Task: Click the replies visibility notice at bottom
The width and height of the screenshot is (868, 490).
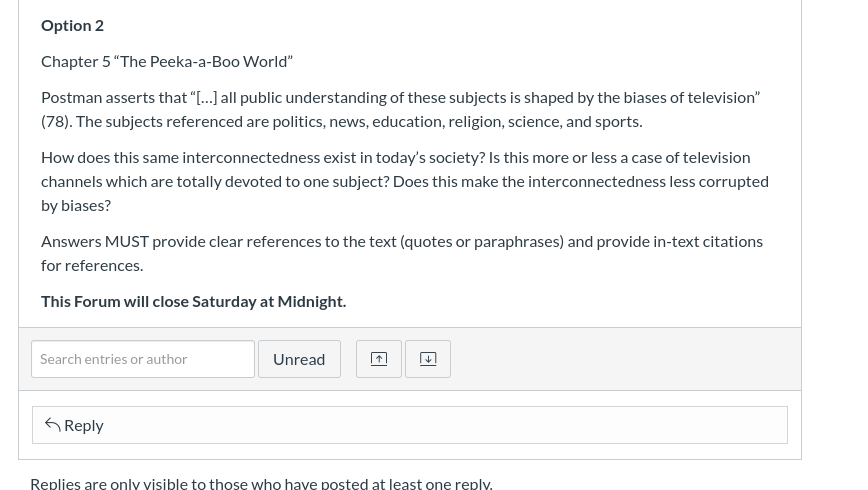Action: point(261,483)
